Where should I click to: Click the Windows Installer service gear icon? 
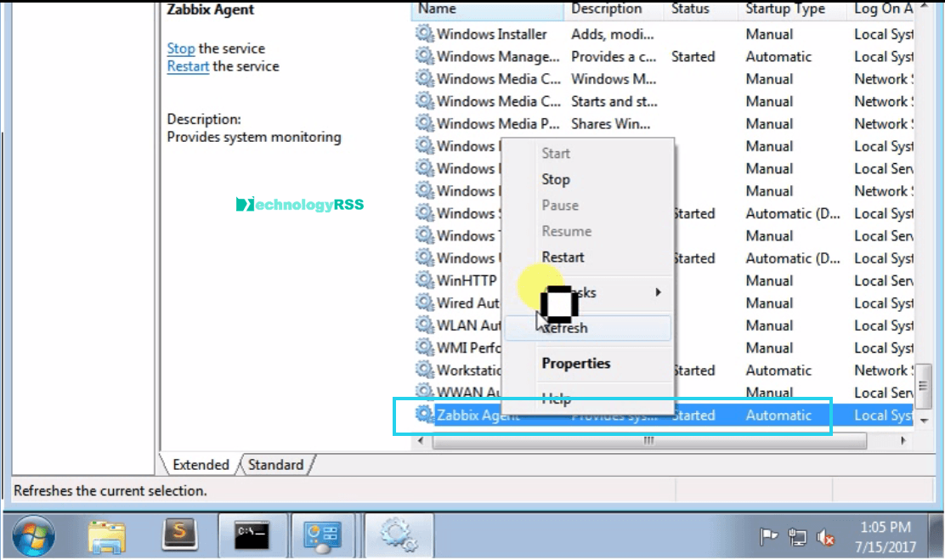click(x=424, y=34)
